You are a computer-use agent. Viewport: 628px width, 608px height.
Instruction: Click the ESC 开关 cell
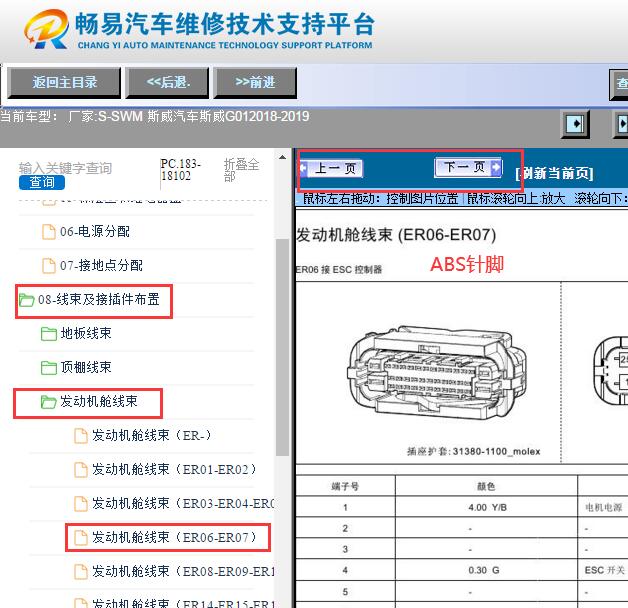click(604, 570)
